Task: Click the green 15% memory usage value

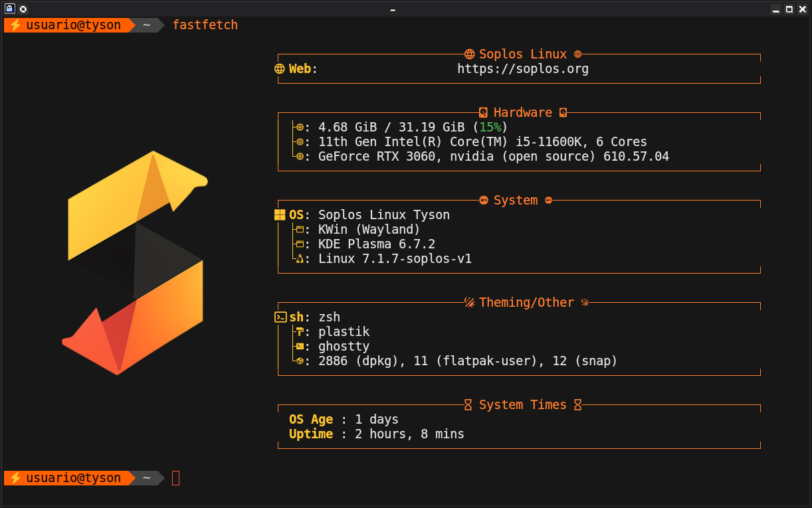Action: [x=490, y=127]
